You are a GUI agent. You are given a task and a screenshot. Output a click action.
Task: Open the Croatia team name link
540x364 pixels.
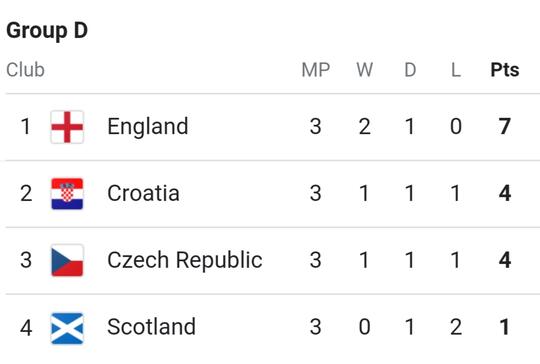(x=143, y=193)
